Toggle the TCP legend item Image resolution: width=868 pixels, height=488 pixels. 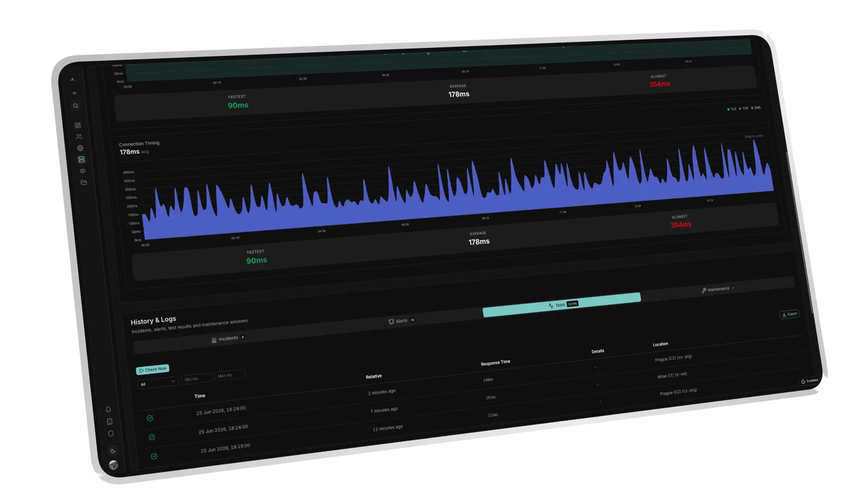click(744, 108)
